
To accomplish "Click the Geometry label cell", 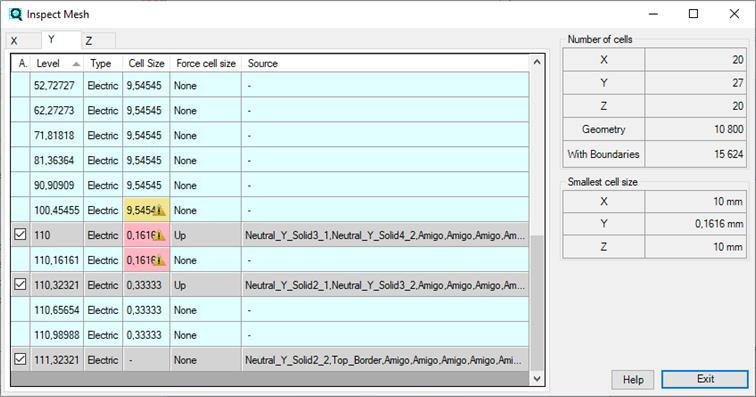I will click(x=604, y=130).
